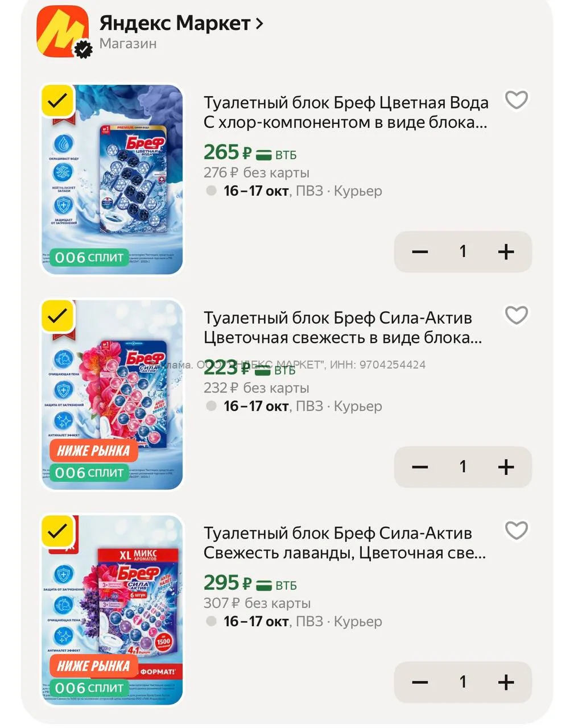Screen dimensions: 574x728
Task: Tap heart on Бреф Свежесть лаванды item
Action: 517,531
